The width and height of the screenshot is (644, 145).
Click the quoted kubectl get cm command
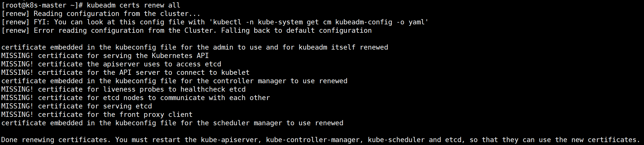point(321,22)
